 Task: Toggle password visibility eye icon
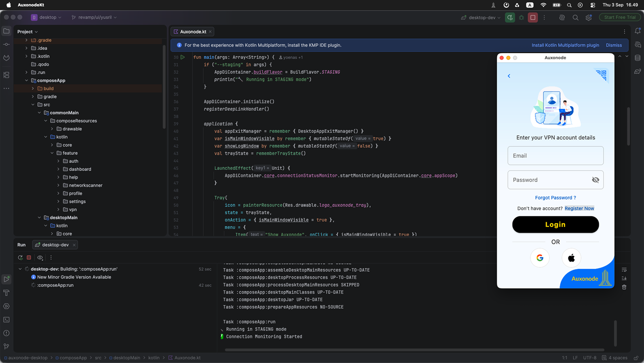(595, 180)
